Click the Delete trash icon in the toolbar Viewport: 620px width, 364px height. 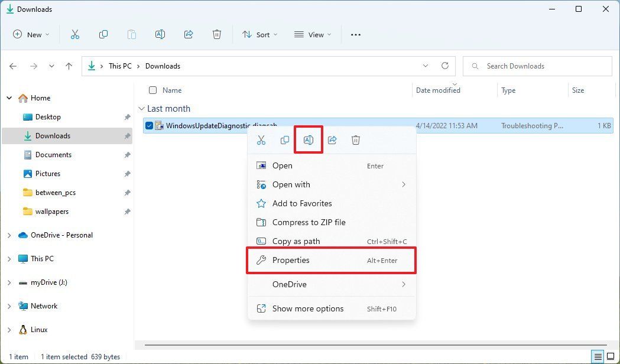pyautogui.click(x=217, y=34)
